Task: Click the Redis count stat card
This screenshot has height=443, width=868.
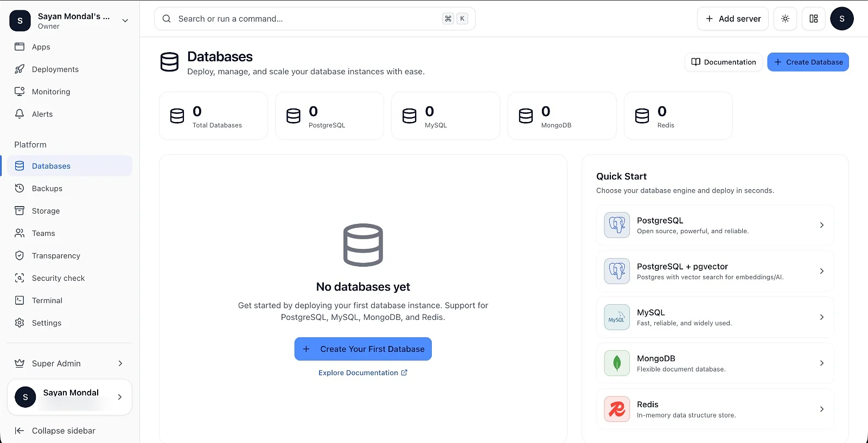Action: [x=678, y=116]
